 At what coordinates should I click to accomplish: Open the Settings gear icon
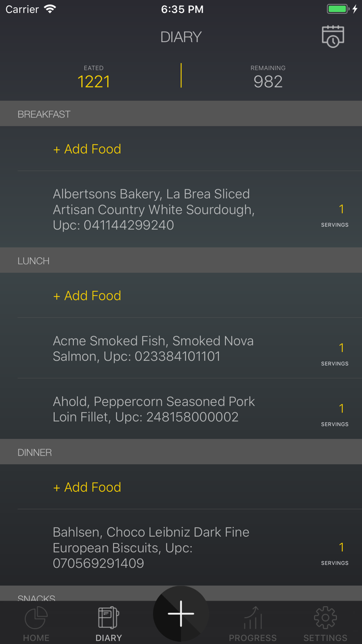pyautogui.click(x=325, y=618)
